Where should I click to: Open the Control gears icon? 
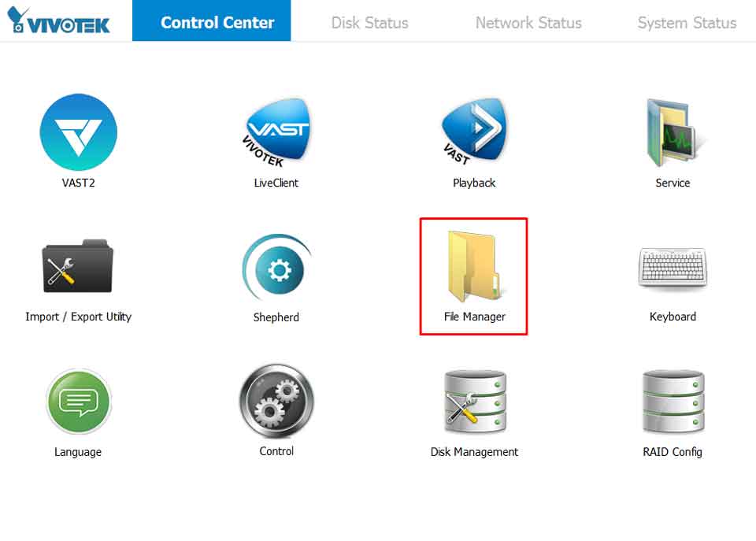pos(276,401)
